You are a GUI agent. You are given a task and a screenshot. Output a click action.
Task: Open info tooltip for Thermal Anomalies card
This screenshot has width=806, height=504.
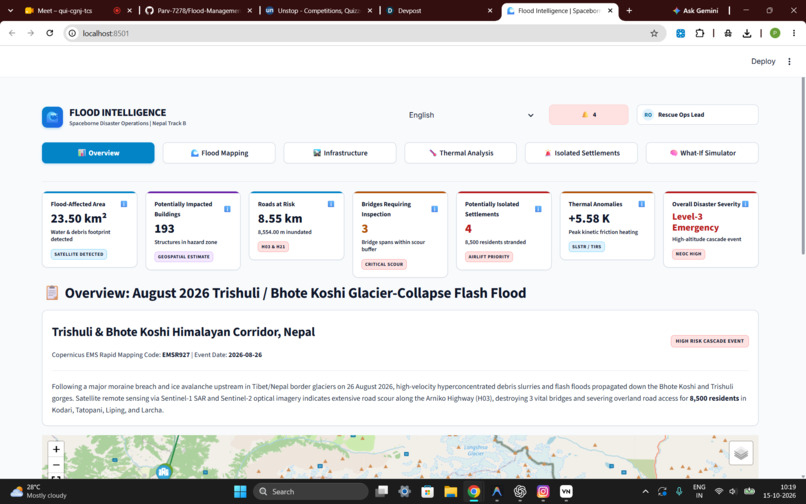point(642,204)
